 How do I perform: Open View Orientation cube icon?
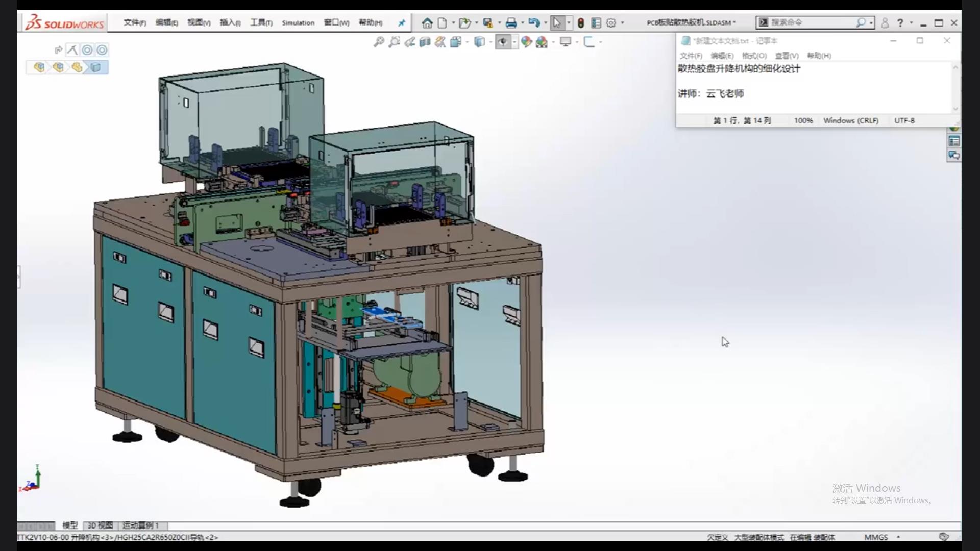456,42
